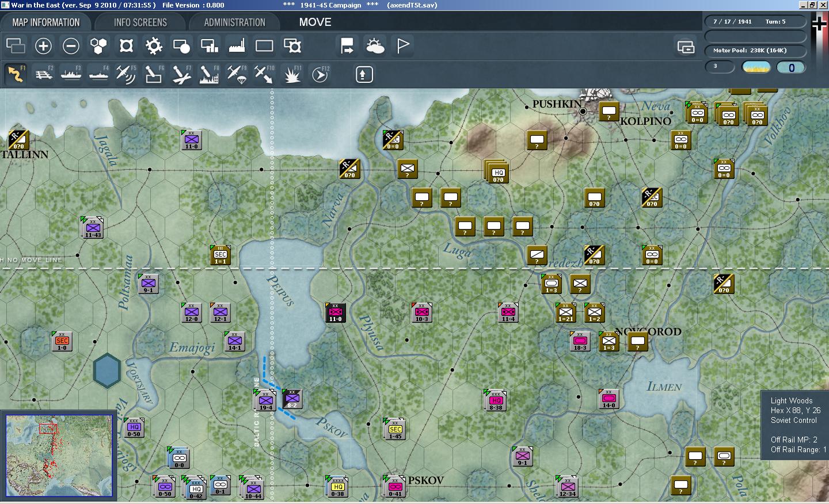Select the yellow SEC 1-45 unit
Screen dimensions: 829x504
coord(395,429)
